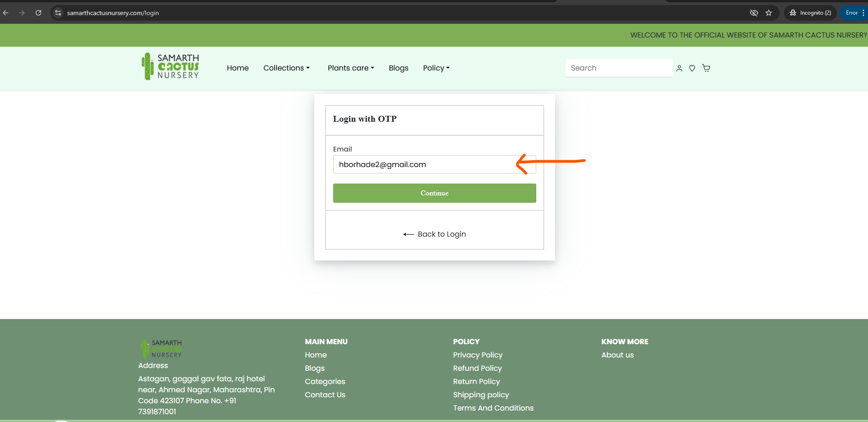This screenshot has height=422, width=868.
Task: Expand the Collections dropdown menu
Action: point(286,68)
